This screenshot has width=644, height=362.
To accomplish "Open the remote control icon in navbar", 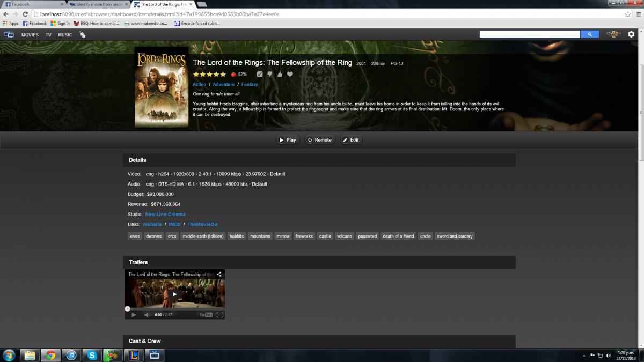I will (82, 35).
